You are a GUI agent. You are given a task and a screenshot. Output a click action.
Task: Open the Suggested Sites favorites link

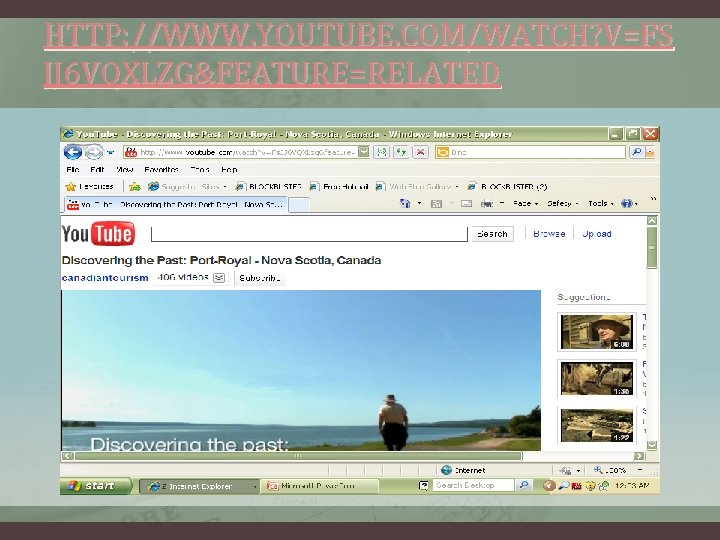(187, 186)
